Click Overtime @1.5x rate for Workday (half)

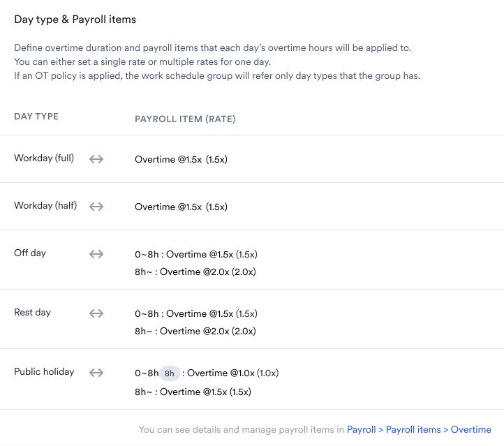181,207
